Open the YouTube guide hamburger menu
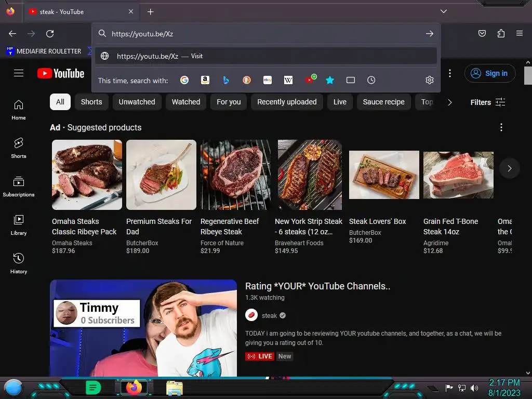The image size is (532, 399). [19, 73]
